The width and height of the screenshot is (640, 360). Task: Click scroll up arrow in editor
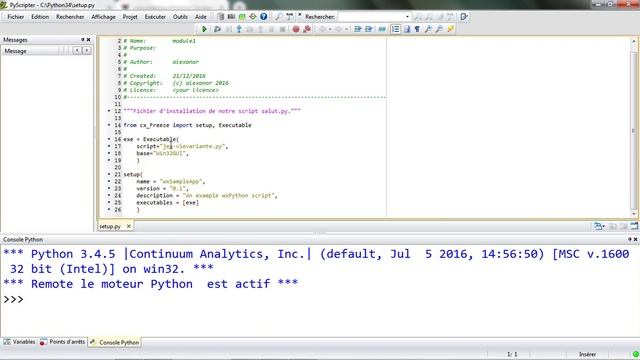(x=634, y=41)
